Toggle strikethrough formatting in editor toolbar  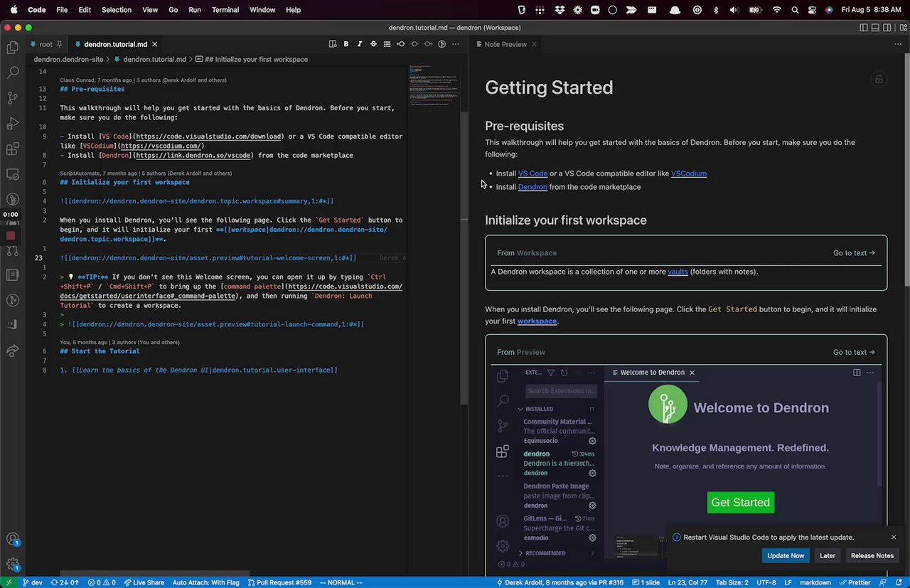373,44
